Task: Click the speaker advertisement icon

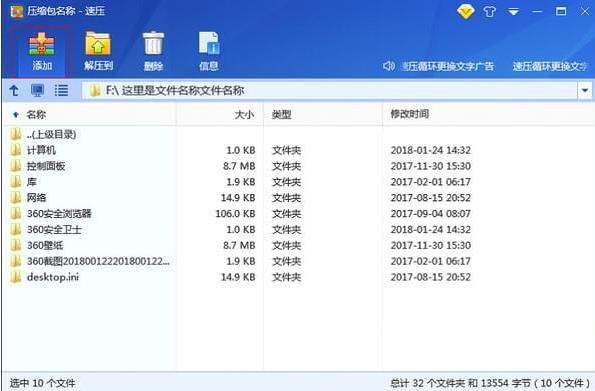Action: pyautogui.click(x=389, y=66)
